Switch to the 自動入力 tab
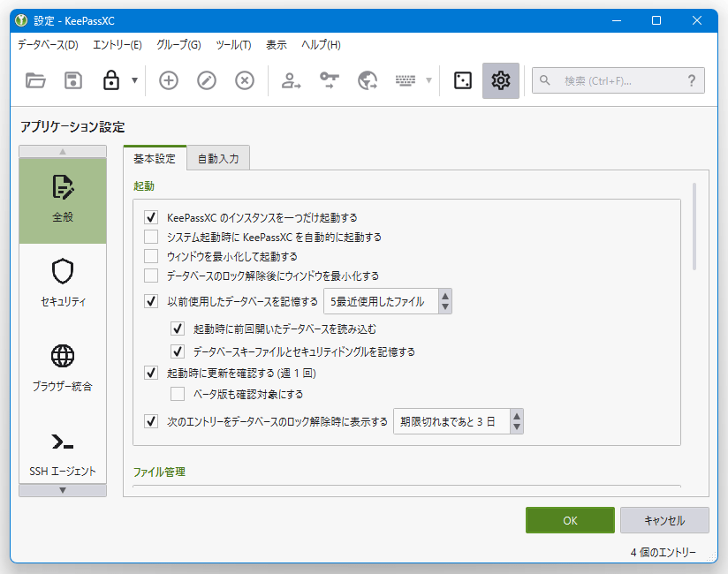The height and width of the screenshot is (574, 728). tap(218, 159)
